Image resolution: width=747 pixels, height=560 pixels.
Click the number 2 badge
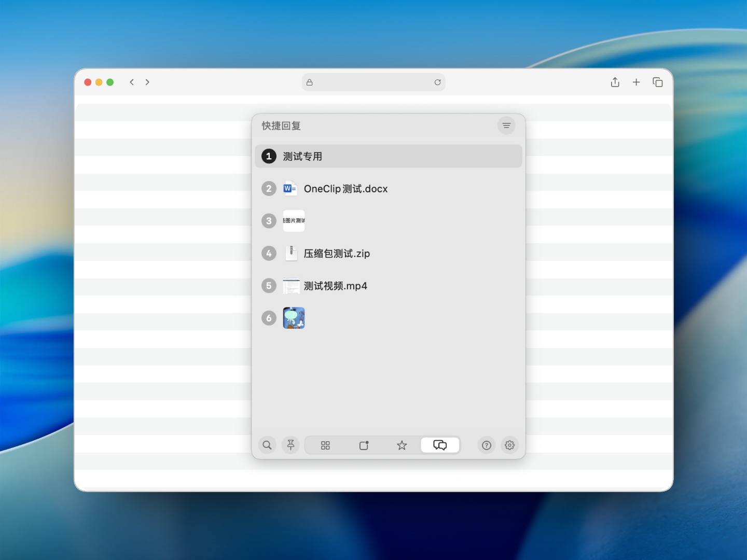(x=269, y=189)
